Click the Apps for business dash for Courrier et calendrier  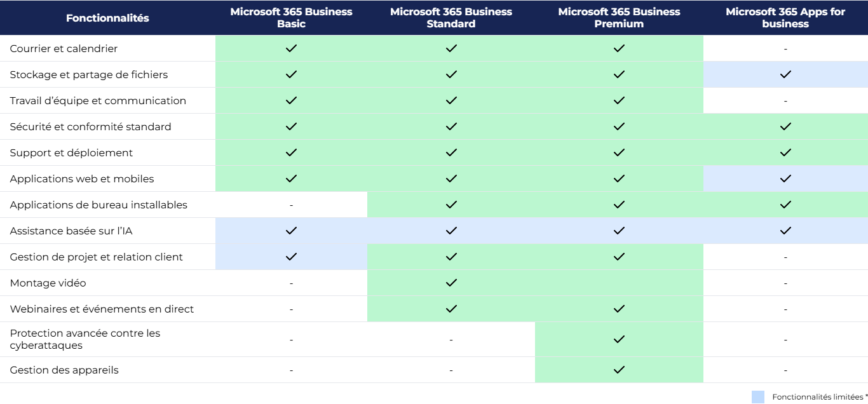pos(785,48)
